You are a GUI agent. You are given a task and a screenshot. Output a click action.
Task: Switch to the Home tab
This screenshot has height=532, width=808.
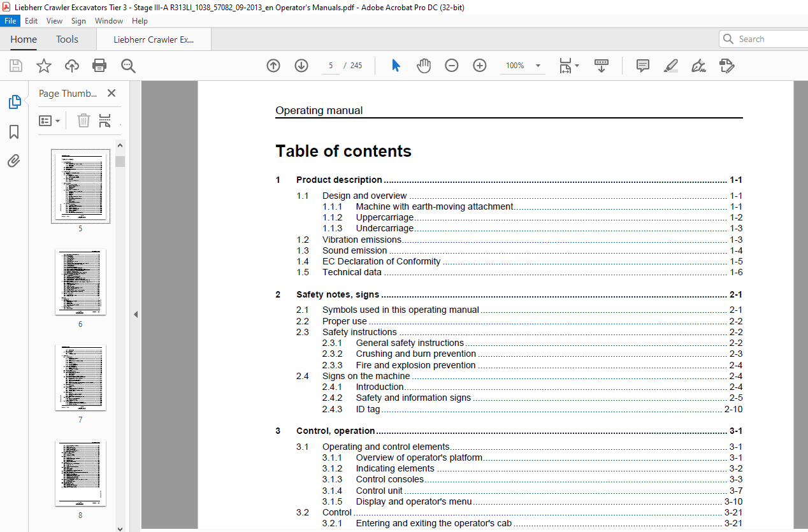(x=24, y=40)
